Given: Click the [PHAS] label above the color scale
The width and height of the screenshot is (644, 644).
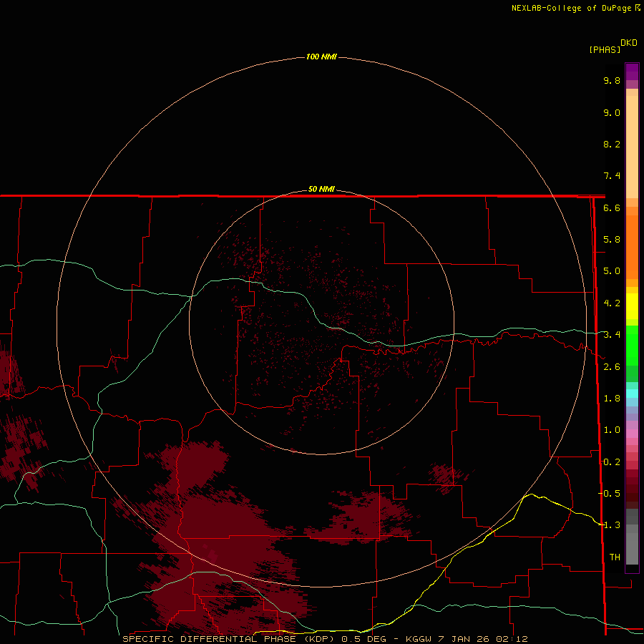Looking at the screenshot, I should tap(605, 49).
